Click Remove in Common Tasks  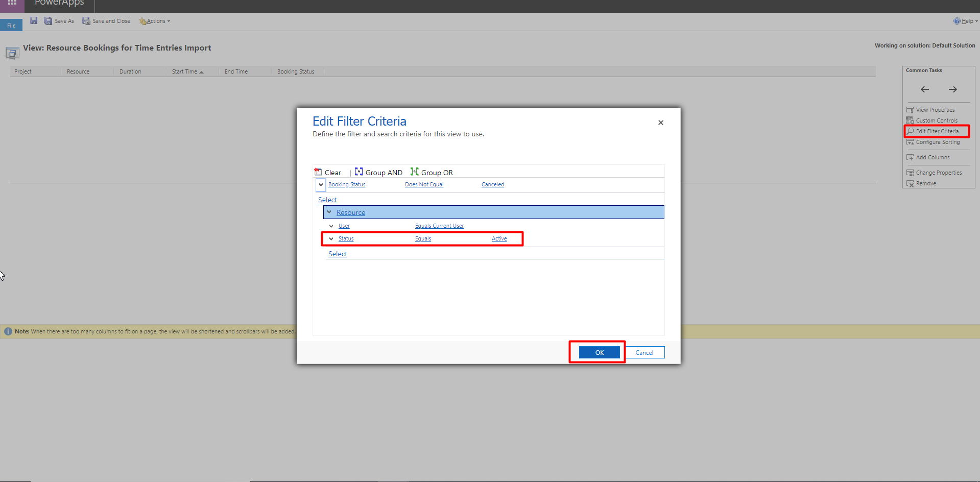[921, 183]
